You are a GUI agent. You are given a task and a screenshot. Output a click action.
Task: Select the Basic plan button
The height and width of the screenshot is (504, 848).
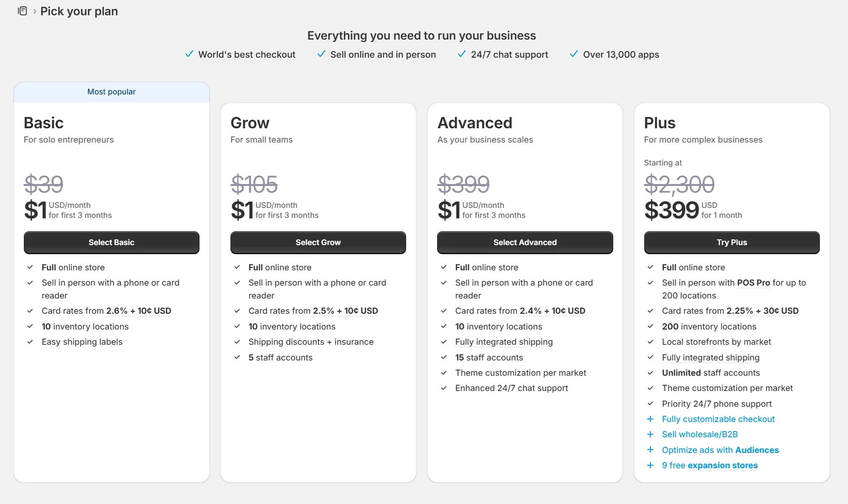click(111, 242)
